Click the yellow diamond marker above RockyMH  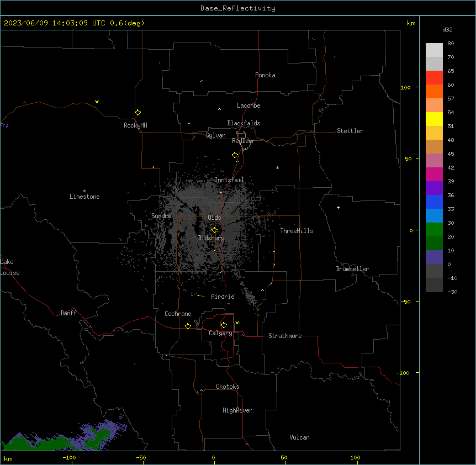tap(137, 113)
